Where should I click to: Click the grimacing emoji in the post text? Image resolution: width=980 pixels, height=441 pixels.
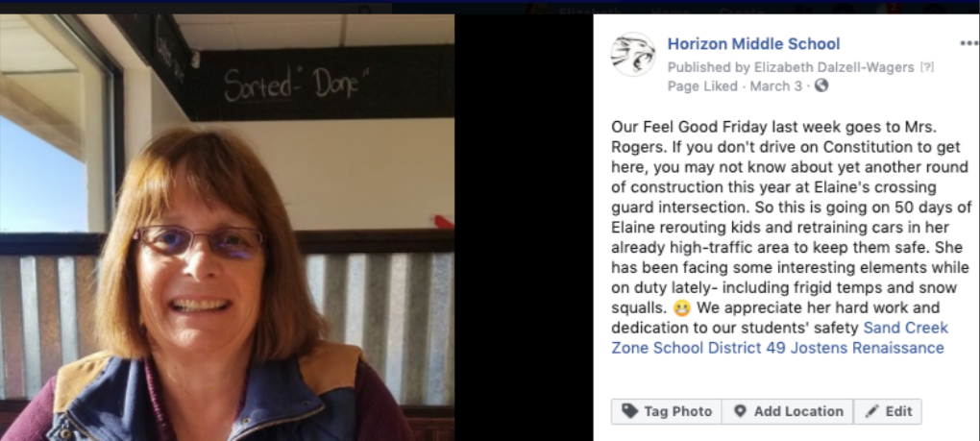click(x=682, y=308)
